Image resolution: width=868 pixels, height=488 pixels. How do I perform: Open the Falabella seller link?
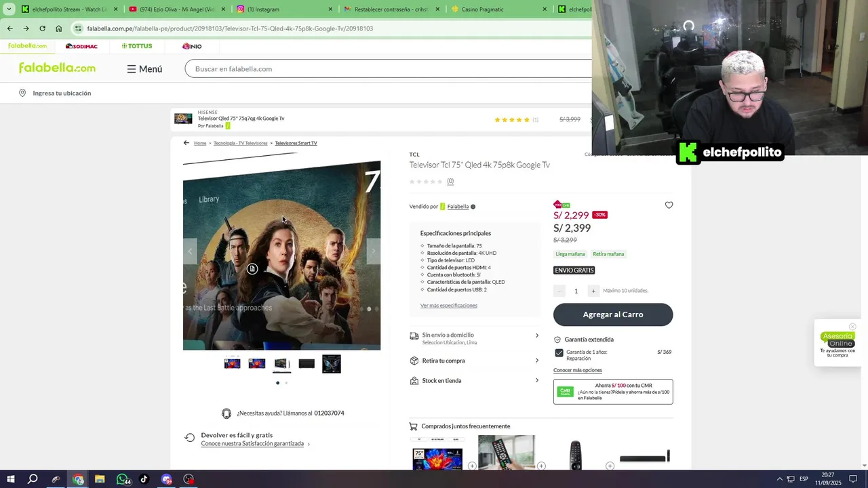click(458, 207)
